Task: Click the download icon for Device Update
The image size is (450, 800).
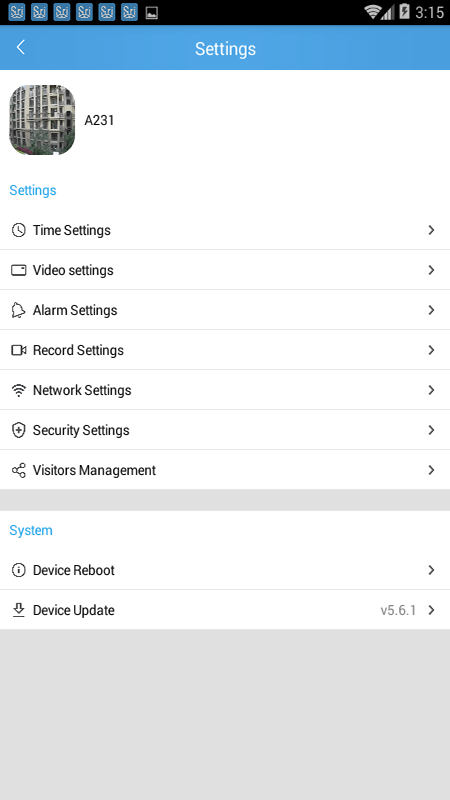Action: (18, 610)
